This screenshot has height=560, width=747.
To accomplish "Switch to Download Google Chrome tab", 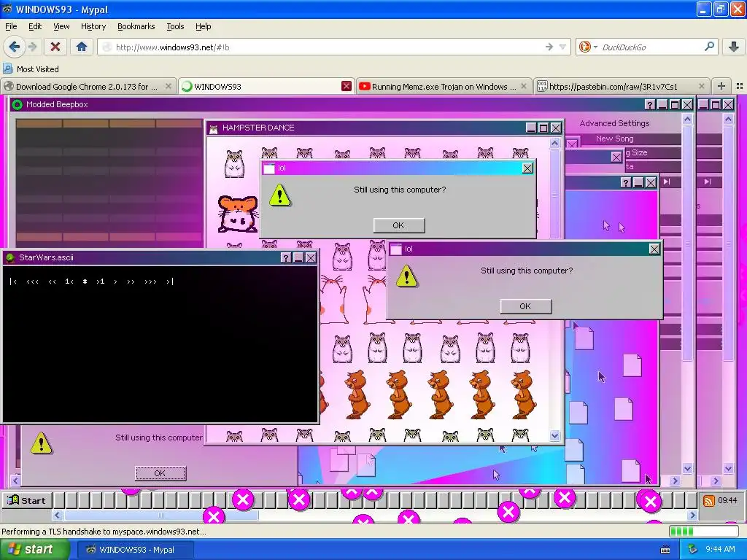I will 86,87.
